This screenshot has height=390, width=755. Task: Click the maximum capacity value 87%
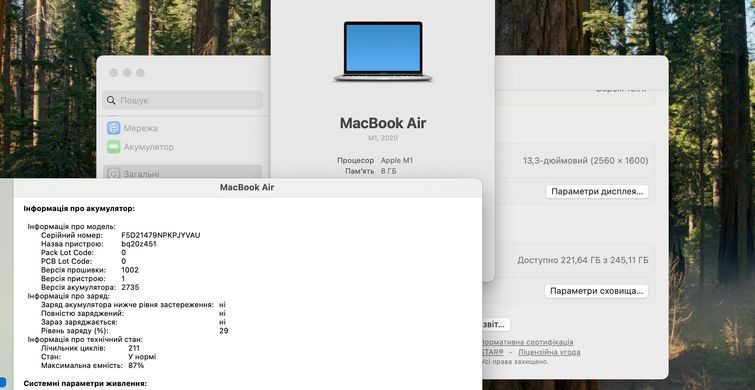[136, 365]
